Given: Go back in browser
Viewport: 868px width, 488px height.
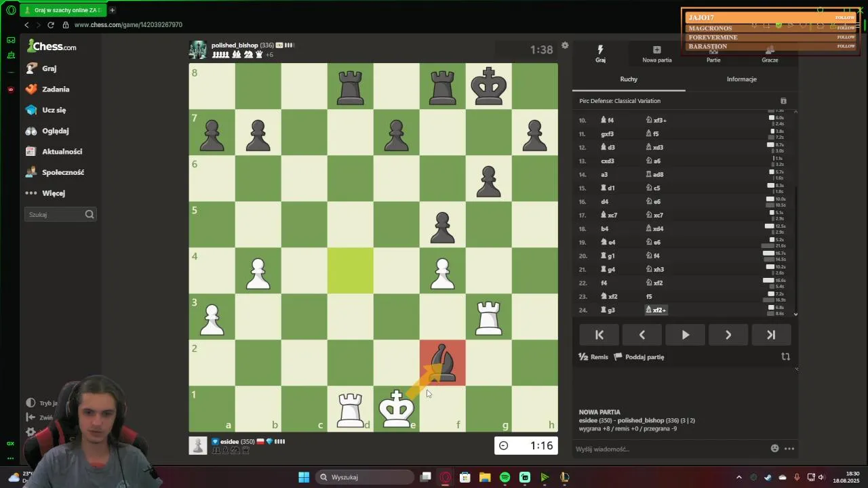Looking at the screenshot, I should pos(26,24).
